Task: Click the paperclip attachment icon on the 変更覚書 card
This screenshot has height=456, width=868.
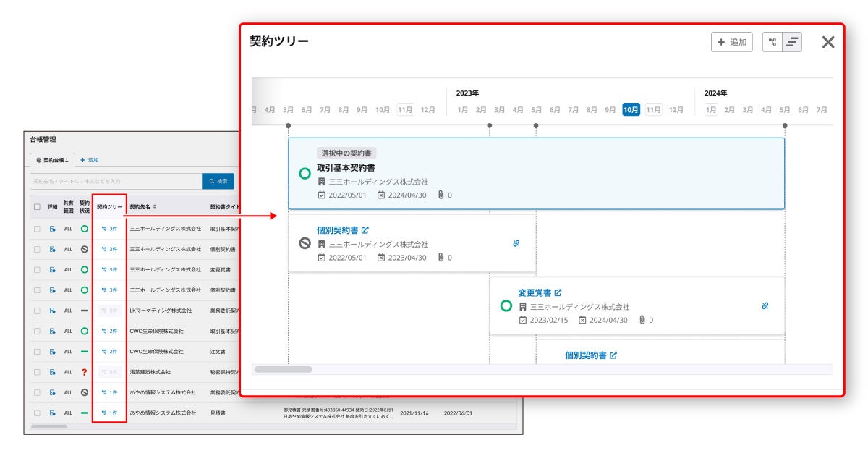Action: pyautogui.click(x=642, y=320)
